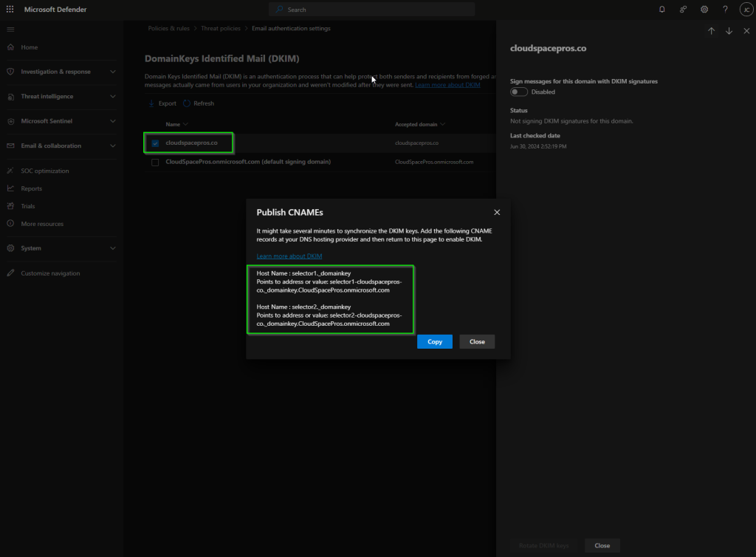Click the Microsoft Sentinel shield icon
The height and width of the screenshot is (557, 756).
10,121
